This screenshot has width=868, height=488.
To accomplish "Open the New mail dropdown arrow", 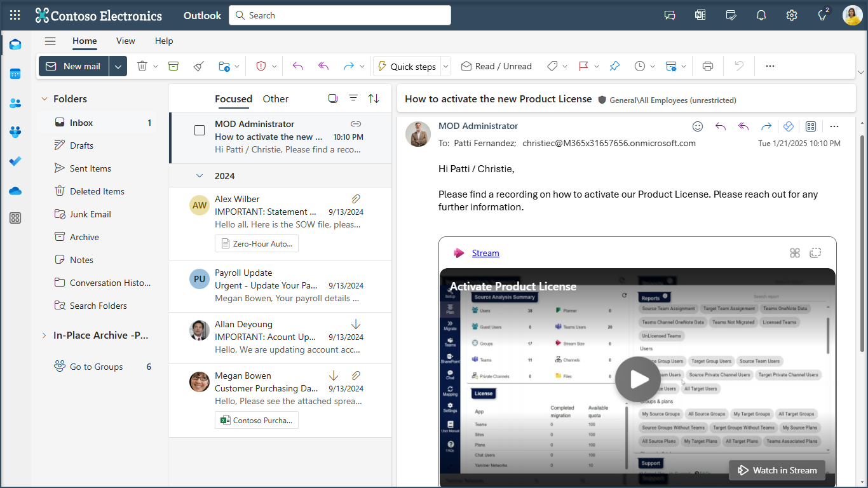I will [118, 66].
